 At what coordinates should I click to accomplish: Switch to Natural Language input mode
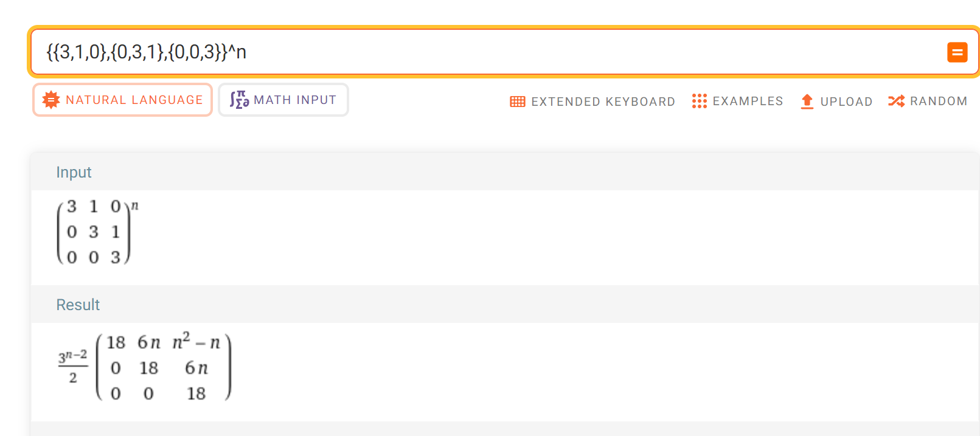(134, 100)
